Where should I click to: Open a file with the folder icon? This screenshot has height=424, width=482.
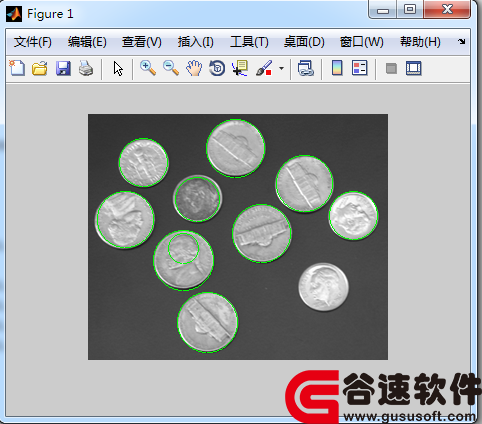click(x=40, y=68)
